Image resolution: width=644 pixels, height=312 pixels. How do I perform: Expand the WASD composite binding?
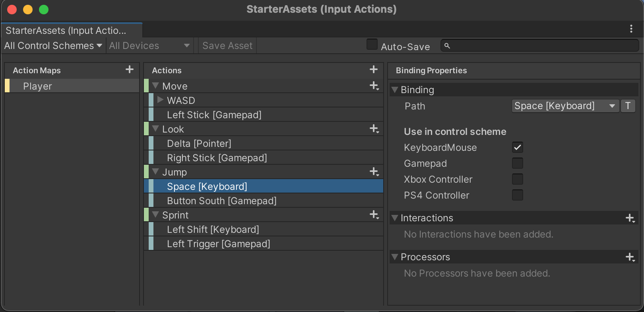pyautogui.click(x=160, y=100)
